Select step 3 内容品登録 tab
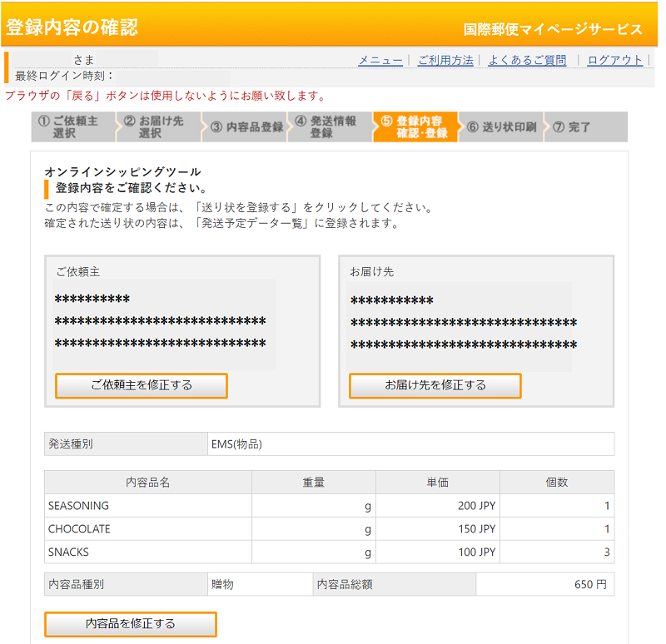The width and height of the screenshot is (666, 644). click(x=245, y=127)
